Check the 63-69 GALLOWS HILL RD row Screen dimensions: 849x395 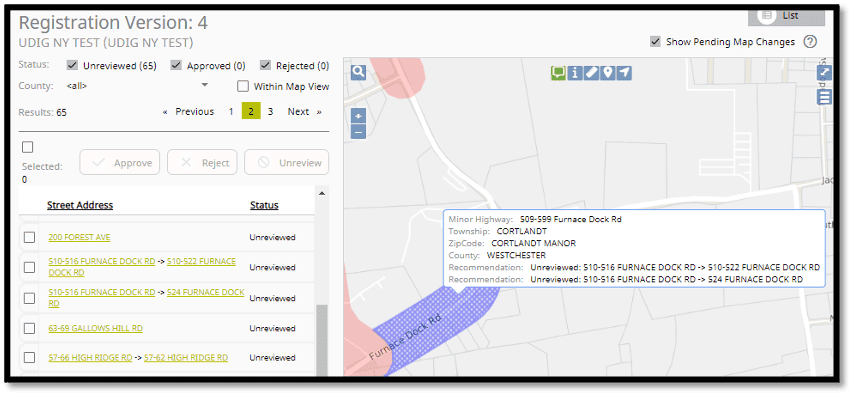29,328
